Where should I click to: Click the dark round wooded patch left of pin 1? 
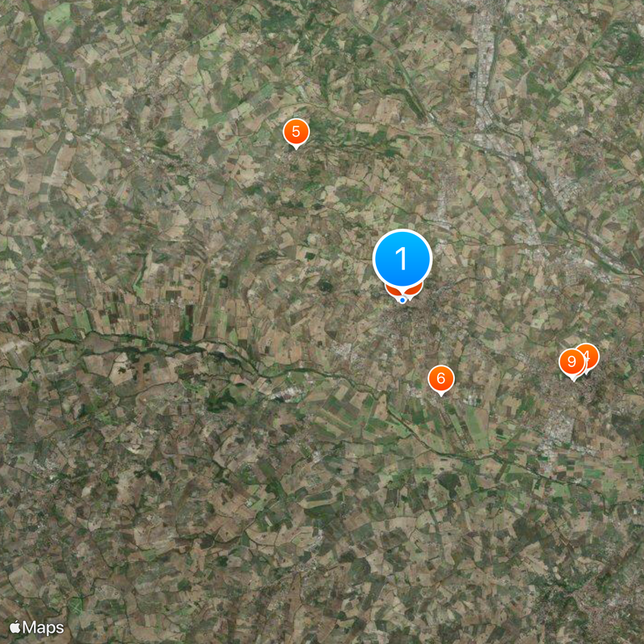coord(326,287)
